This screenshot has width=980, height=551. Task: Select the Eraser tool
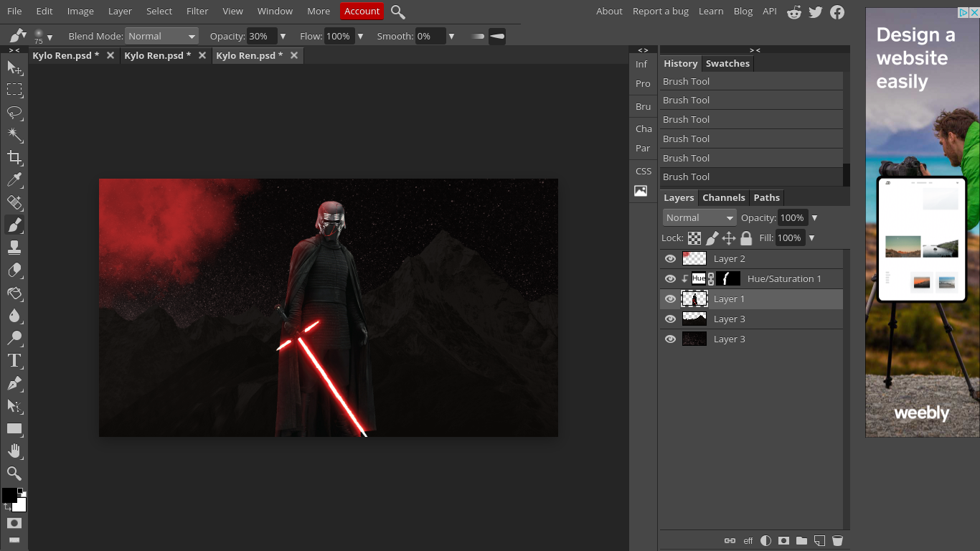tap(14, 270)
